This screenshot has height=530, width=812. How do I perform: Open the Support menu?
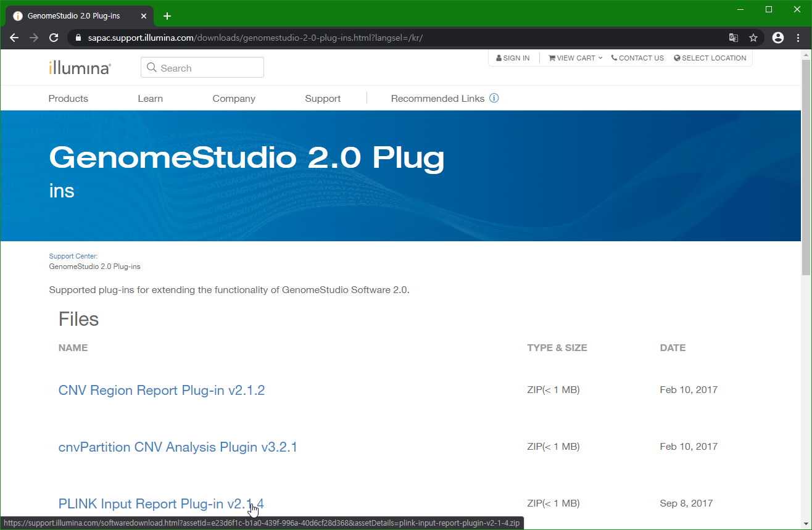pos(323,99)
